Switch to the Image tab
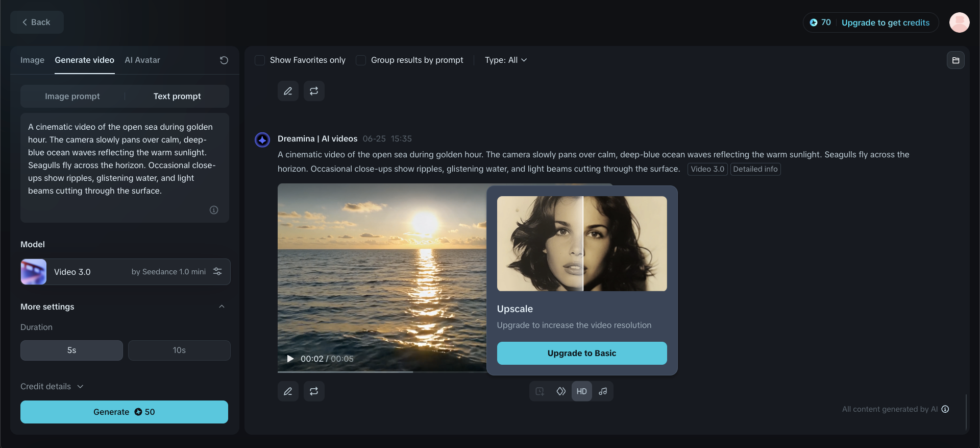Image resolution: width=980 pixels, height=448 pixels. pyautogui.click(x=32, y=60)
